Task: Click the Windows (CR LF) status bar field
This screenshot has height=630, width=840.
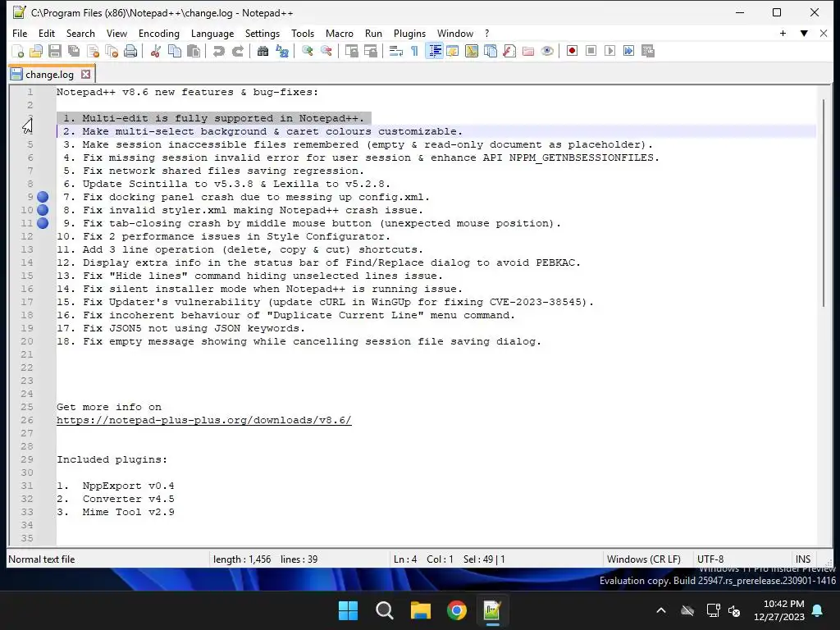Action: 644,559
